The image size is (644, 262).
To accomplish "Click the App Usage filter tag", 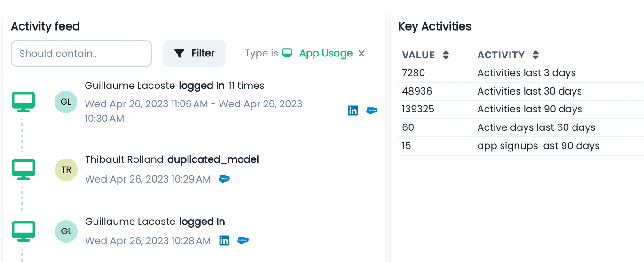I will [x=326, y=54].
